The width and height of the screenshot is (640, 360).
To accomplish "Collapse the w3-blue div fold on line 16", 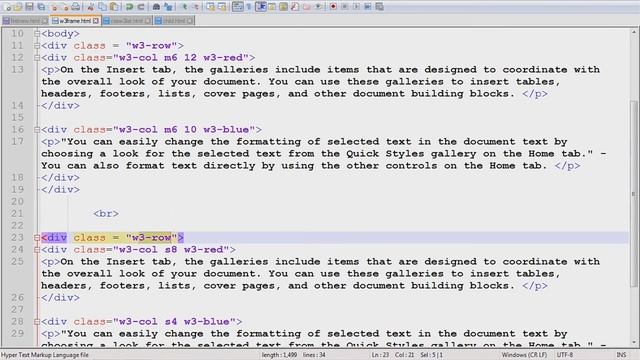I will pyautogui.click(x=37, y=130).
